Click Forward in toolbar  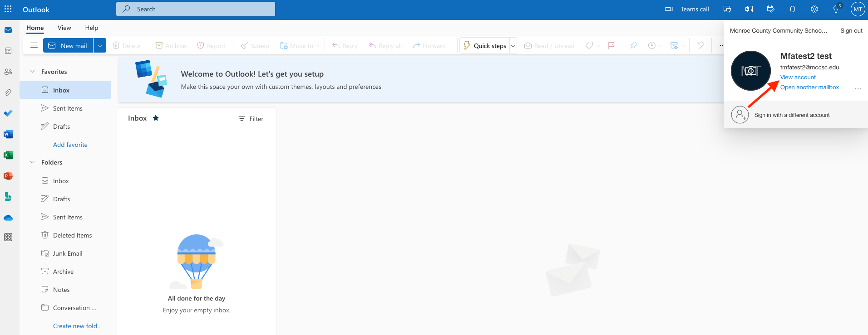429,46
